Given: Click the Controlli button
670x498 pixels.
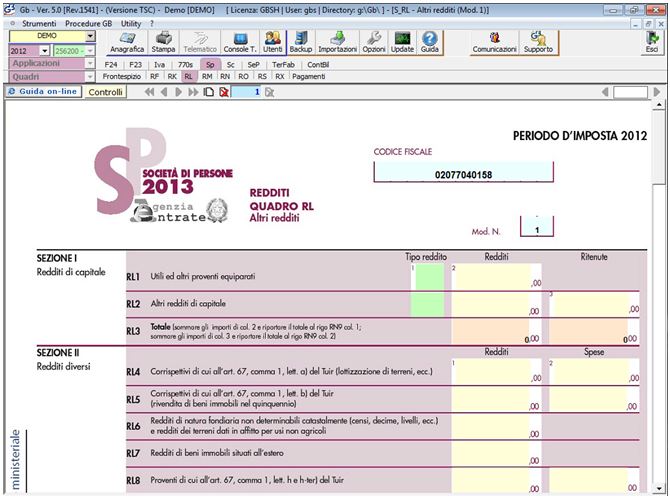Looking at the screenshot, I should (x=105, y=92).
